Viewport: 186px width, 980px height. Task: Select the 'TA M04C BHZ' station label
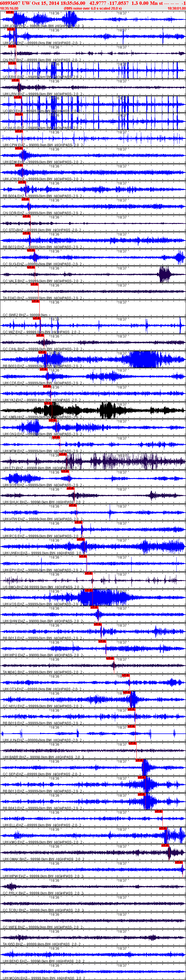coord(14,672)
